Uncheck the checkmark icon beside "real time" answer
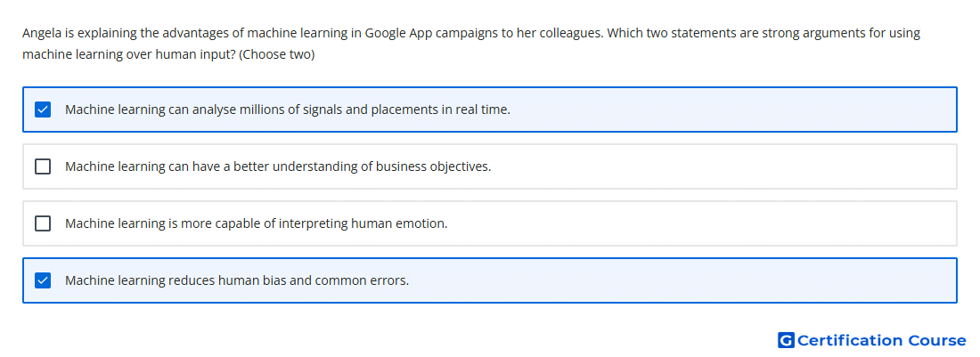 [x=43, y=110]
